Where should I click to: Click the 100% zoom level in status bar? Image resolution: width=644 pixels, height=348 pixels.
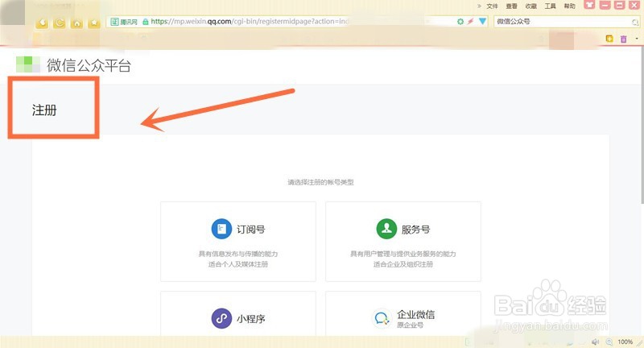625,342
